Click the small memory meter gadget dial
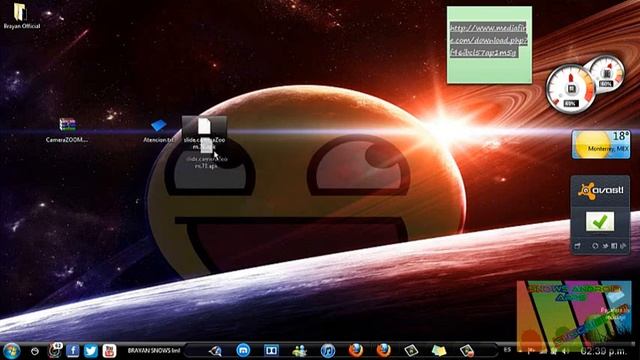The height and width of the screenshot is (360, 640). (x=607, y=74)
